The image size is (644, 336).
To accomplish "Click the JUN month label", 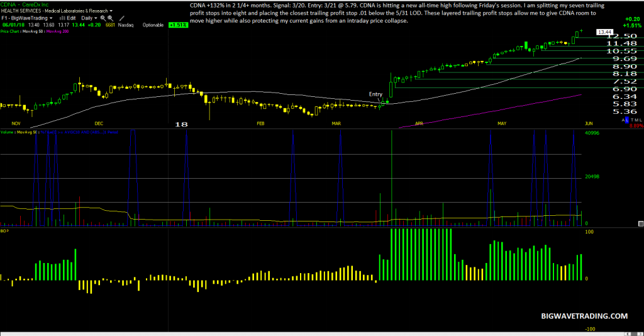I will 589,123.
